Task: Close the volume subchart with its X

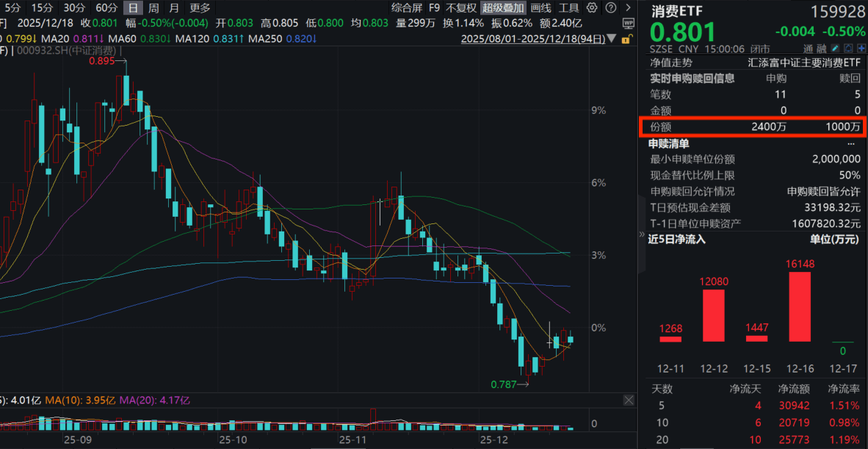Action: coord(629,400)
